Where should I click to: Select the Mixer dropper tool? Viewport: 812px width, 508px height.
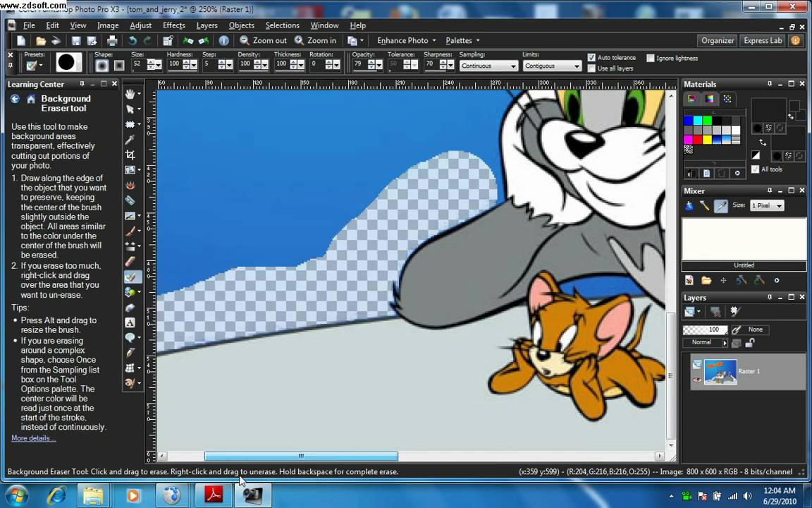(x=721, y=206)
